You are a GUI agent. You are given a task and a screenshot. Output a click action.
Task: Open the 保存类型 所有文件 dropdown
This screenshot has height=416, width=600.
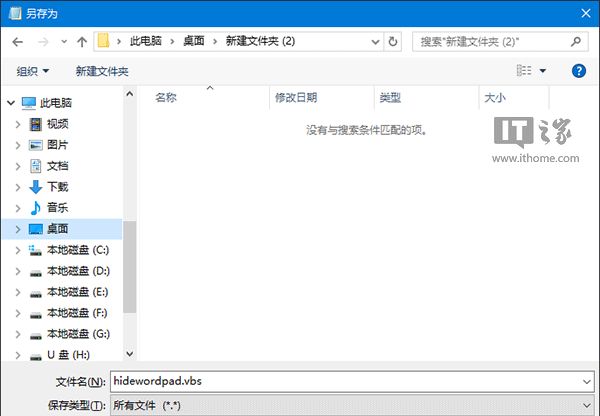point(352,405)
